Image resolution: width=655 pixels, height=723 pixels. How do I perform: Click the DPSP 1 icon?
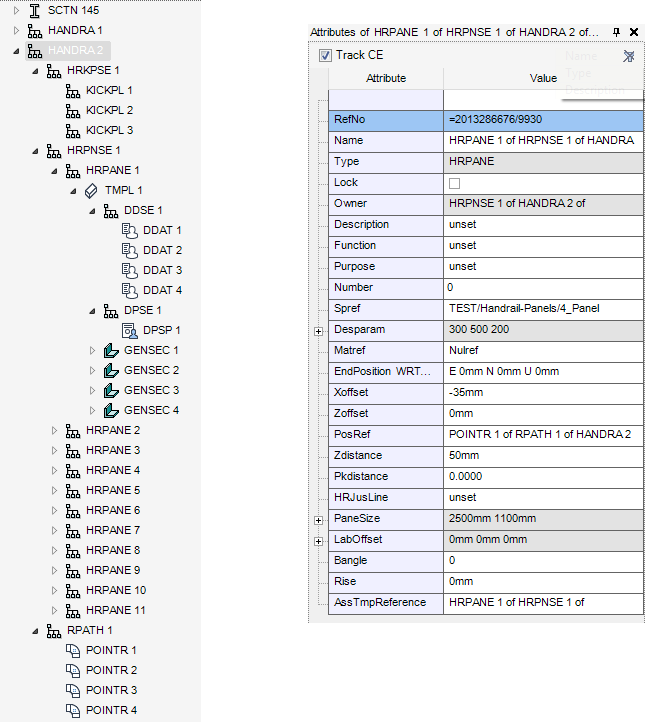tap(129, 330)
